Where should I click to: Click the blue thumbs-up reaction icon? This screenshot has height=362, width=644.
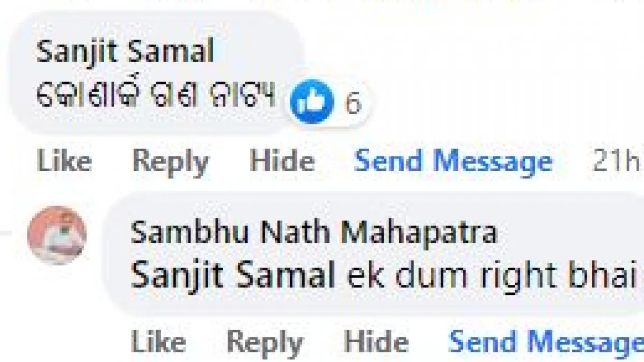(311, 100)
